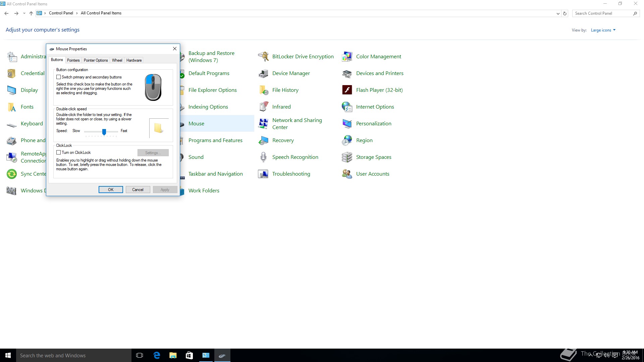This screenshot has width=644, height=362.
Task: Select the Buttons tab
Action: [57, 60]
